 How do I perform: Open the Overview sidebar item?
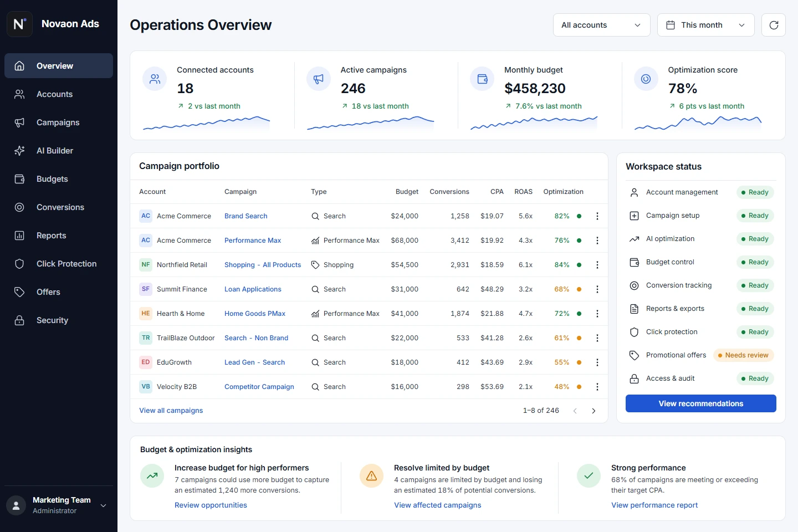click(x=59, y=66)
